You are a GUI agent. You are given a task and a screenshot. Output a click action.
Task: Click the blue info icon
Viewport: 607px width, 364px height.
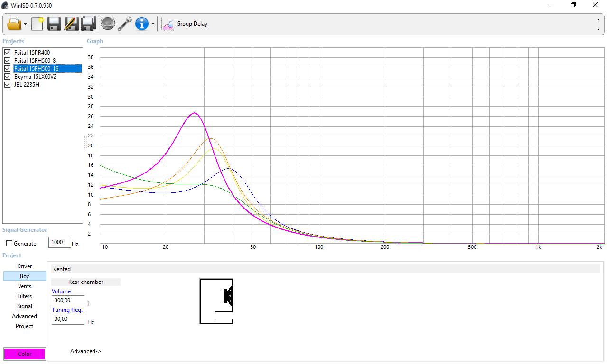coord(142,24)
